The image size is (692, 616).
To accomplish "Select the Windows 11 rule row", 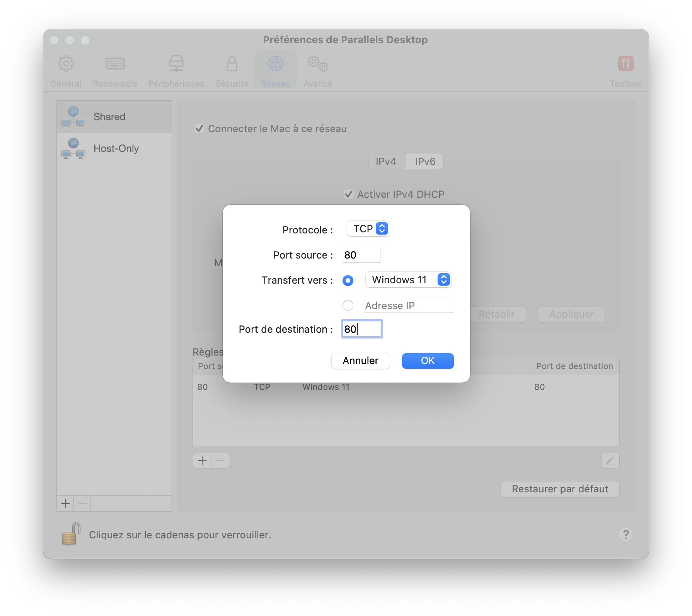I will pyautogui.click(x=406, y=387).
